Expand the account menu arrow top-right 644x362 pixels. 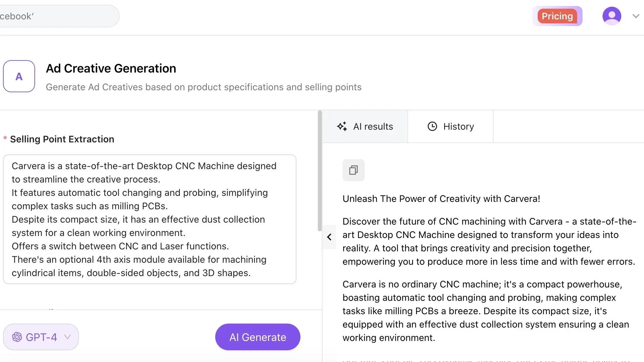pos(636,16)
